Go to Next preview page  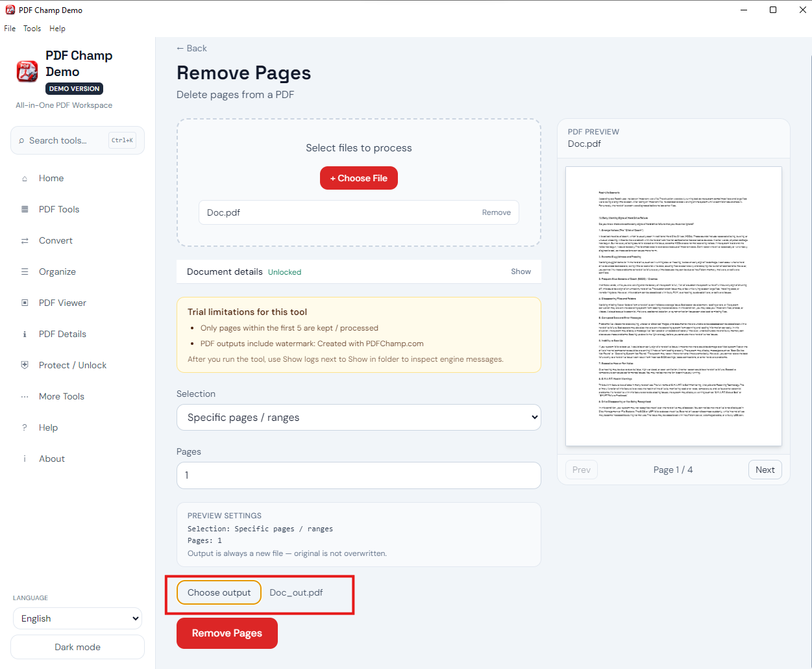click(x=765, y=470)
